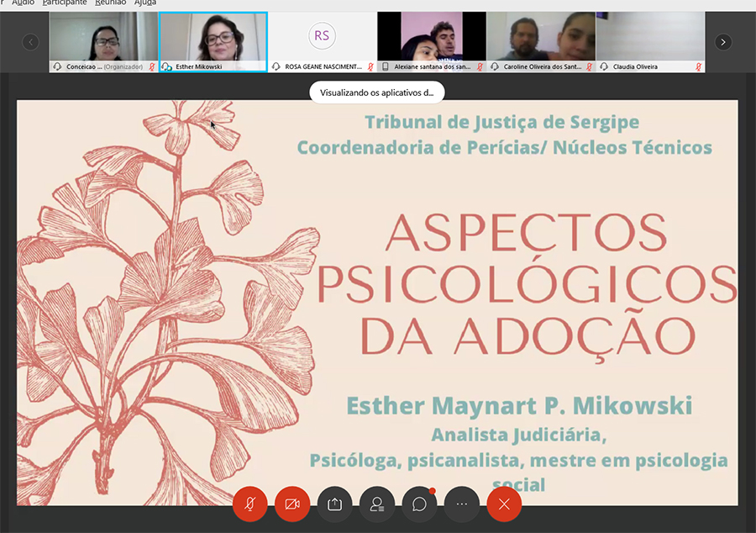
Task: Open more options ellipsis menu
Action: [x=461, y=504]
